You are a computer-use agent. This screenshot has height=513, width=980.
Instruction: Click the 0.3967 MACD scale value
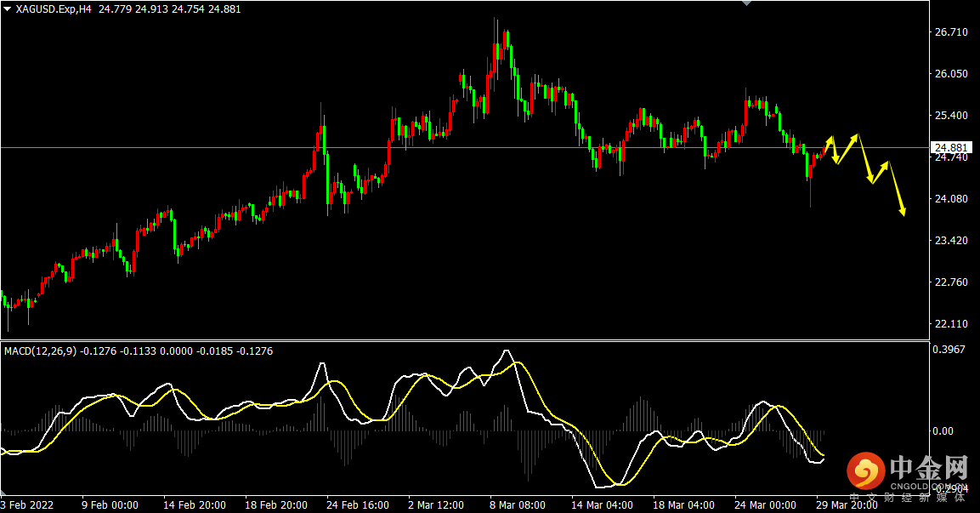pyautogui.click(x=949, y=349)
